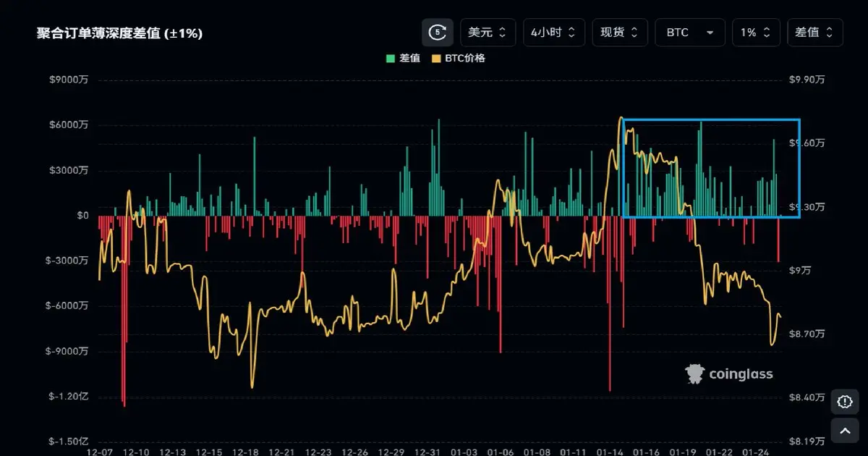This screenshot has width=868, height=456.
Task: Click the $9万 price axis label
Action: (x=801, y=271)
